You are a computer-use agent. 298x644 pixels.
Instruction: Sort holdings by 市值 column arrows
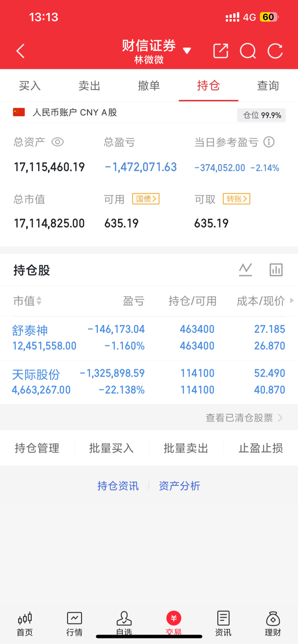(39, 301)
